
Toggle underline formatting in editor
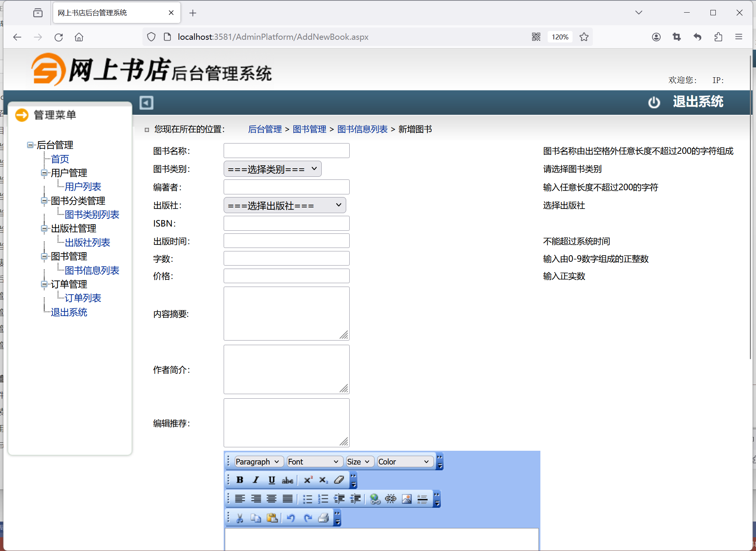tap(272, 480)
